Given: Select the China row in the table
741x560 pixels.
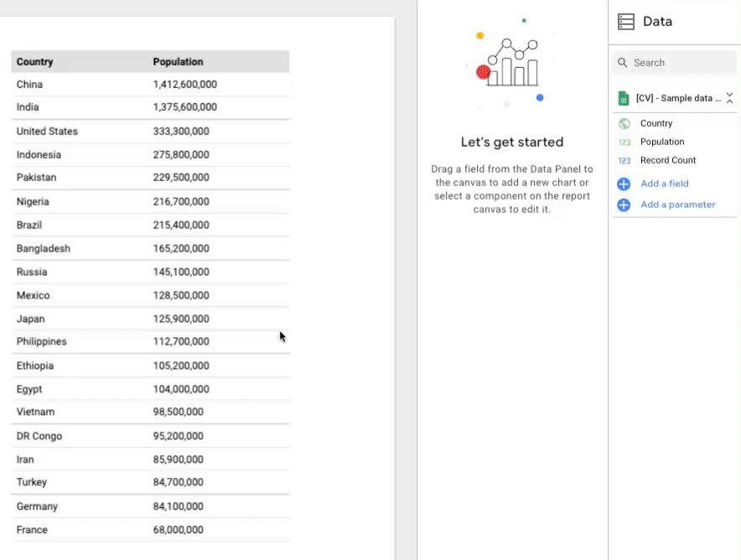Looking at the screenshot, I should (x=30, y=85).
